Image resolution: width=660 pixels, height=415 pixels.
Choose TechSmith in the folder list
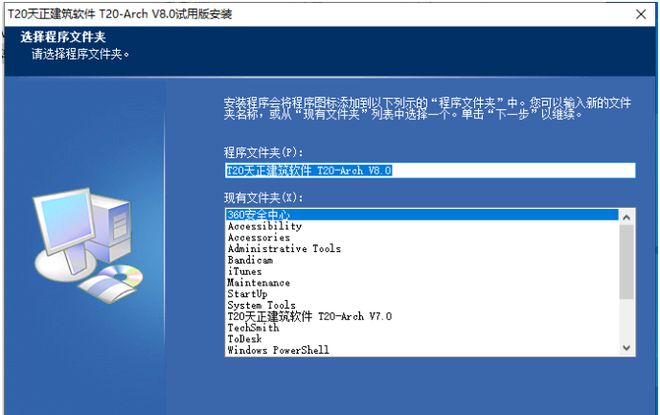pyautogui.click(x=422, y=327)
